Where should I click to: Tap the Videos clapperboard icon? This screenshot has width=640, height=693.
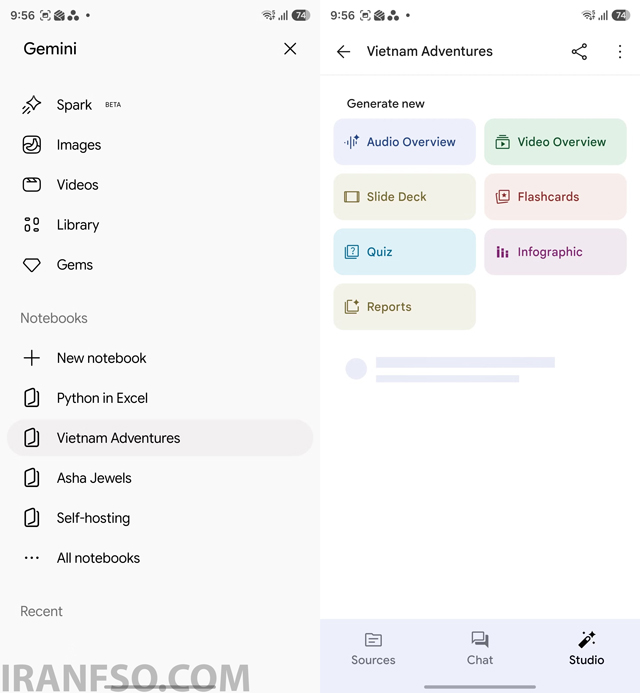coord(31,185)
